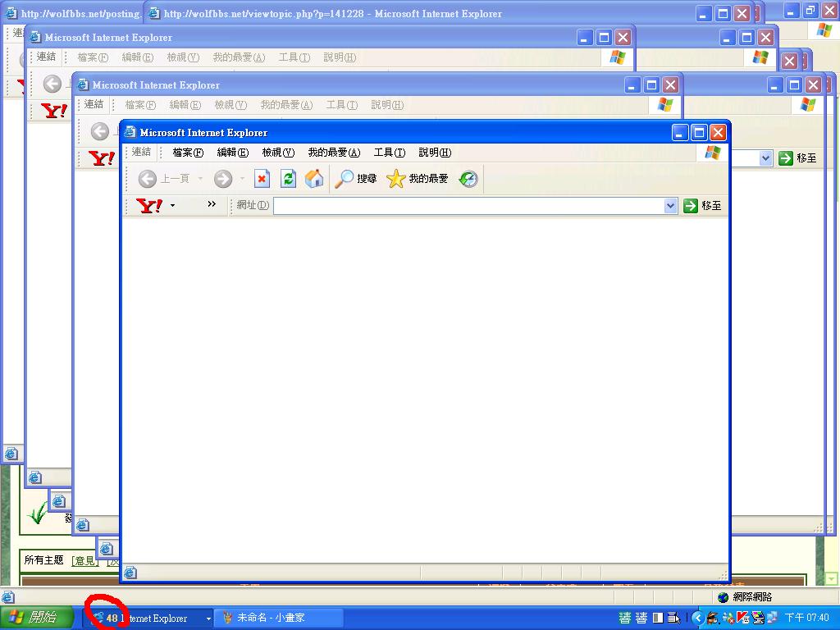Click the greyed Forward arrow icon
The height and width of the screenshot is (630, 840).
coord(222,179)
